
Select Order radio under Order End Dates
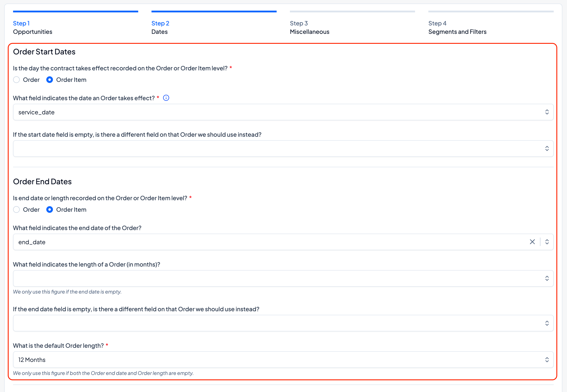click(x=16, y=210)
